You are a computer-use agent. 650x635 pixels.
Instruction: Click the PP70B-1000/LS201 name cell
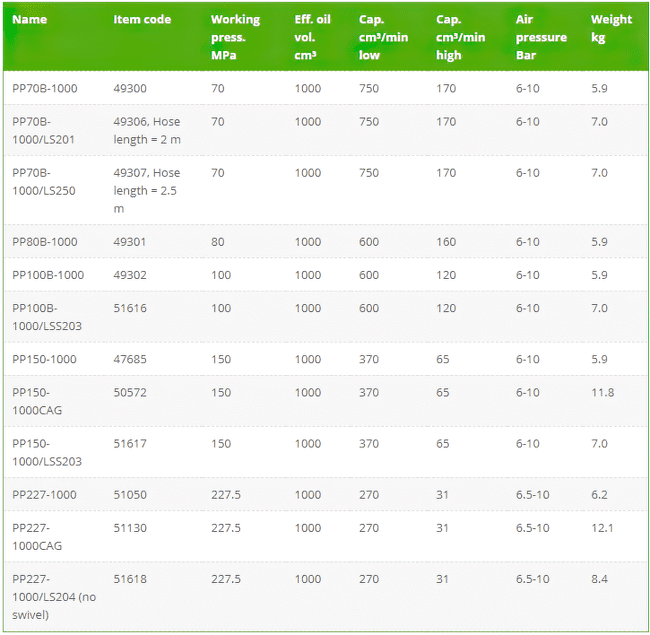44,131
